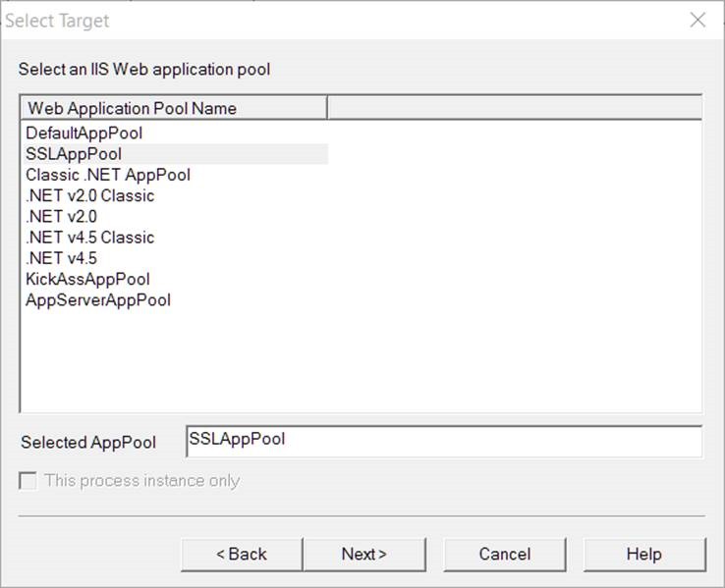
Task: Select the .NET v2.0 pool
Action: point(62,216)
